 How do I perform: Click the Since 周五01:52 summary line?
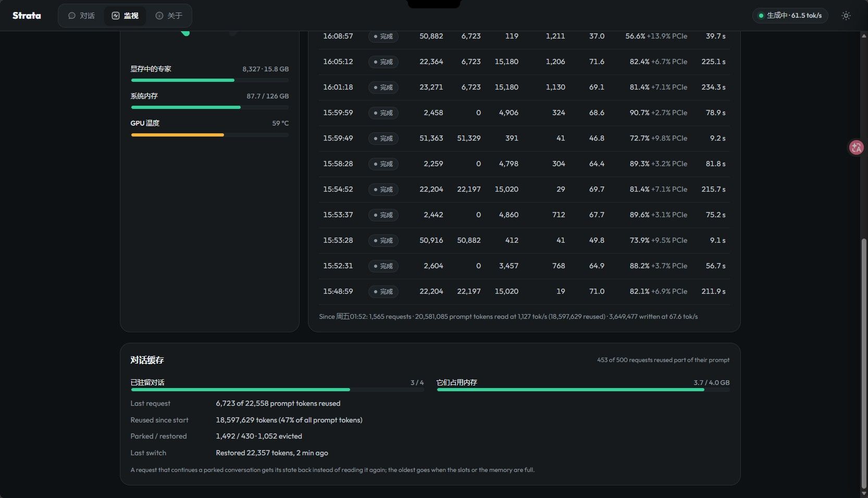[x=508, y=317]
